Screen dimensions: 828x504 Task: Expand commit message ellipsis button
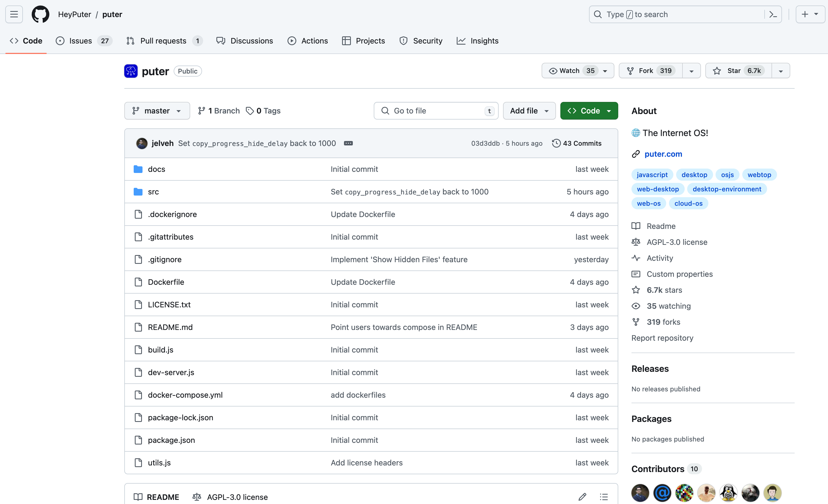(x=348, y=143)
